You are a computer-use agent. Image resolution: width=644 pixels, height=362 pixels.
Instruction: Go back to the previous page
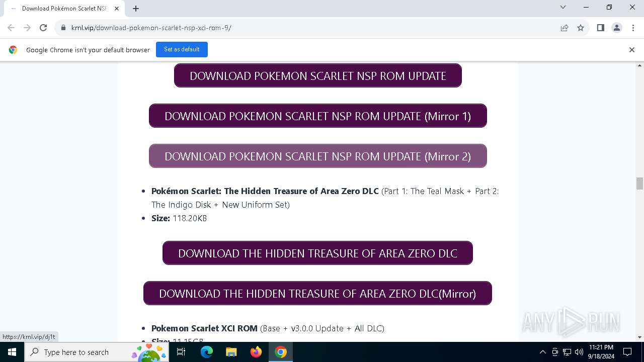pos(11,28)
